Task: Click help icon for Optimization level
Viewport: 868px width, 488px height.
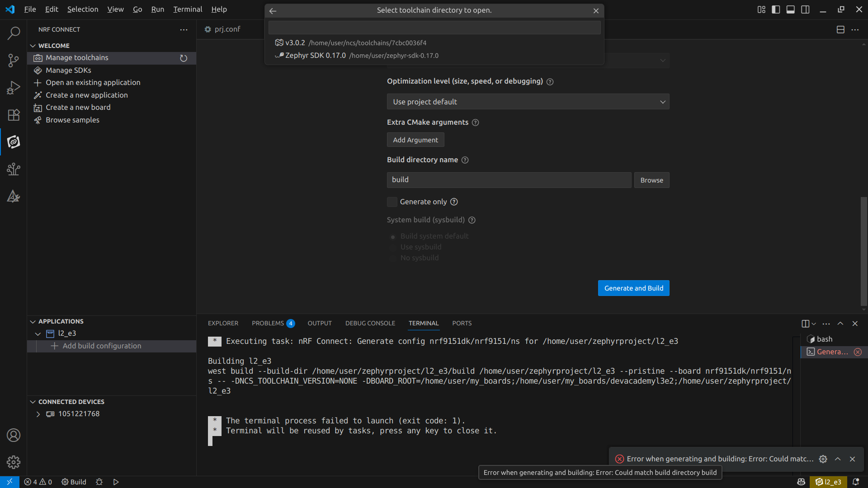Action: (550, 82)
